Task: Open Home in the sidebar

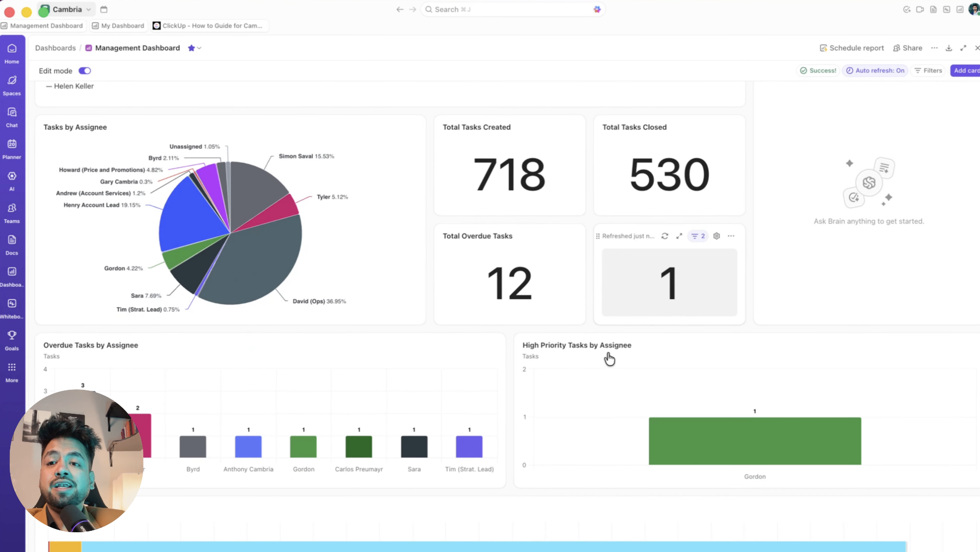Action: [x=12, y=54]
